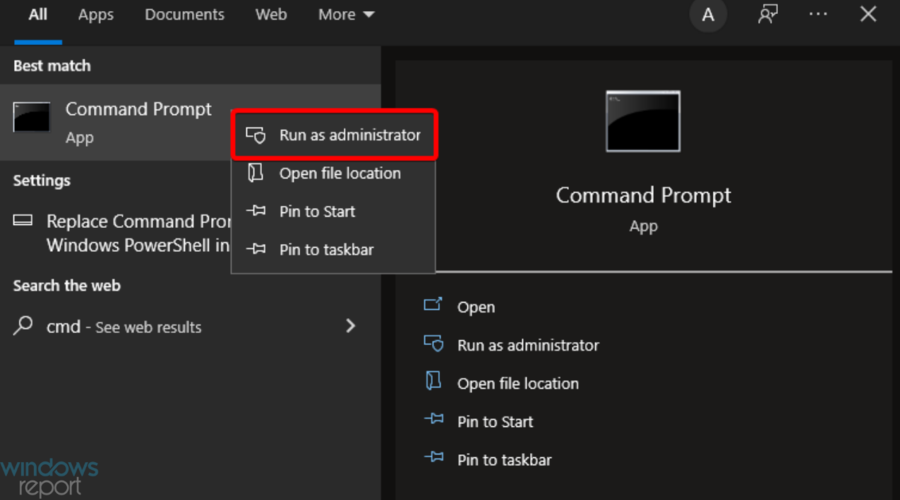Expand the More dropdown
The image size is (900, 500).
[346, 15]
